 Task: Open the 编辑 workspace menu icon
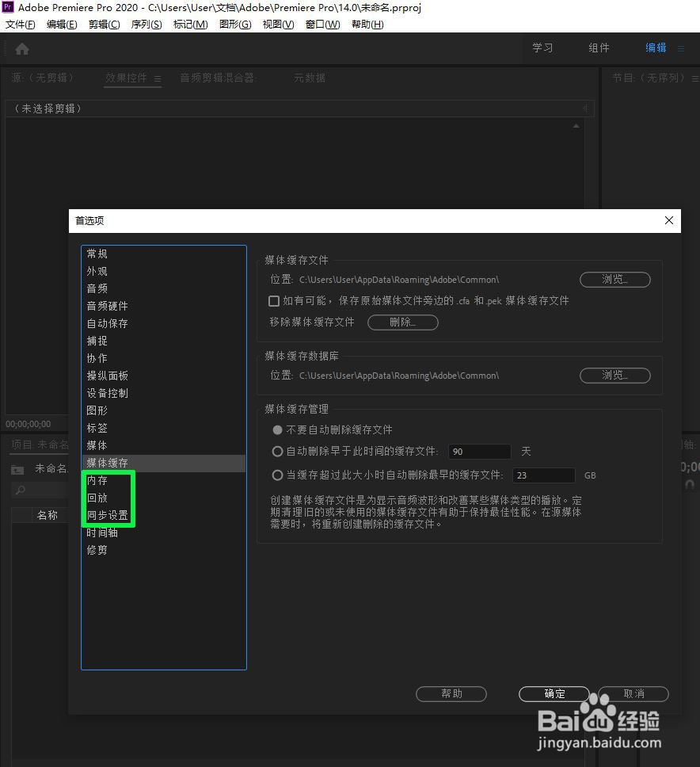click(681, 48)
